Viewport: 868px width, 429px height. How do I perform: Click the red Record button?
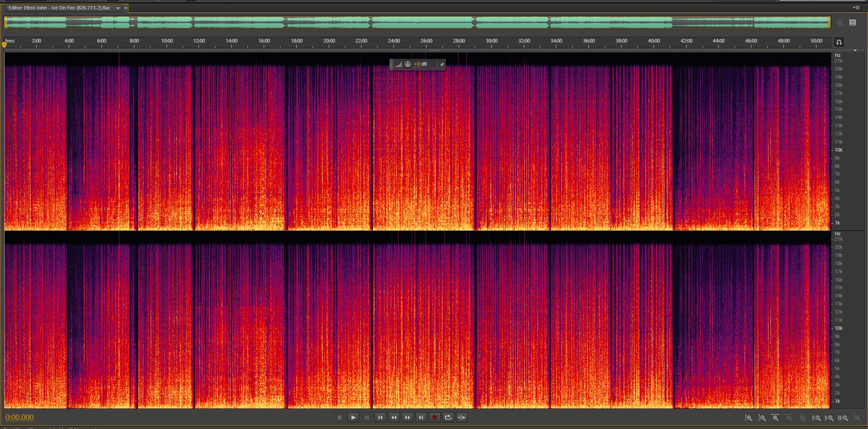435,417
